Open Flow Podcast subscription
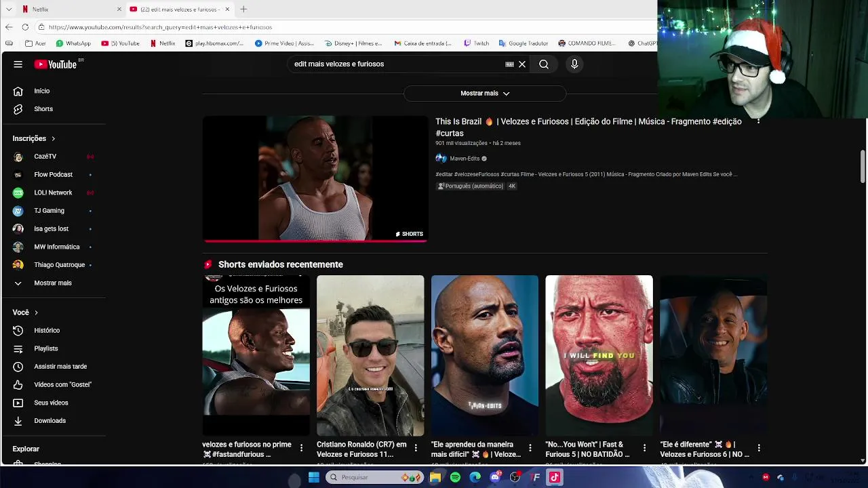Viewport: 868px width, 488px height. pyautogui.click(x=54, y=175)
